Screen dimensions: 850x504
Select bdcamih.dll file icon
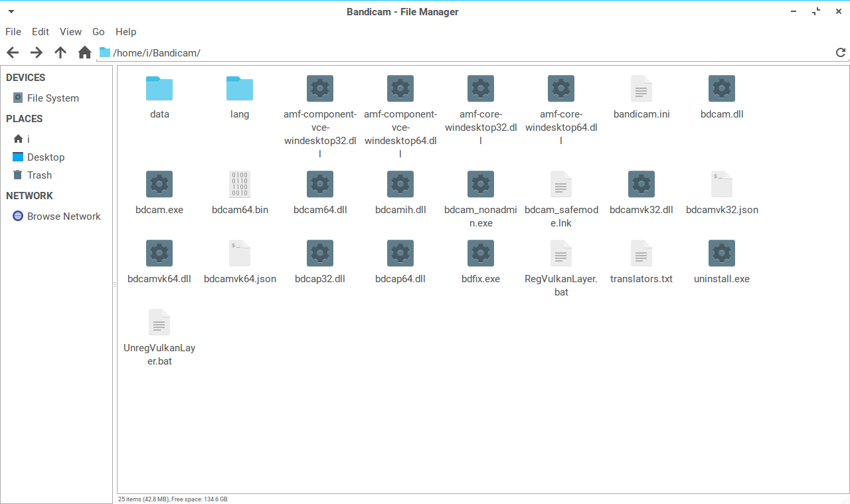[400, 184]
